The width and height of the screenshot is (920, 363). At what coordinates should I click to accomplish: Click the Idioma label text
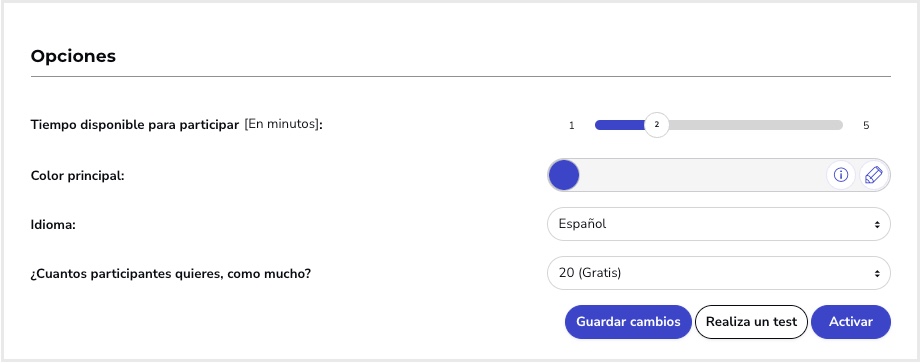pos(53,225)
